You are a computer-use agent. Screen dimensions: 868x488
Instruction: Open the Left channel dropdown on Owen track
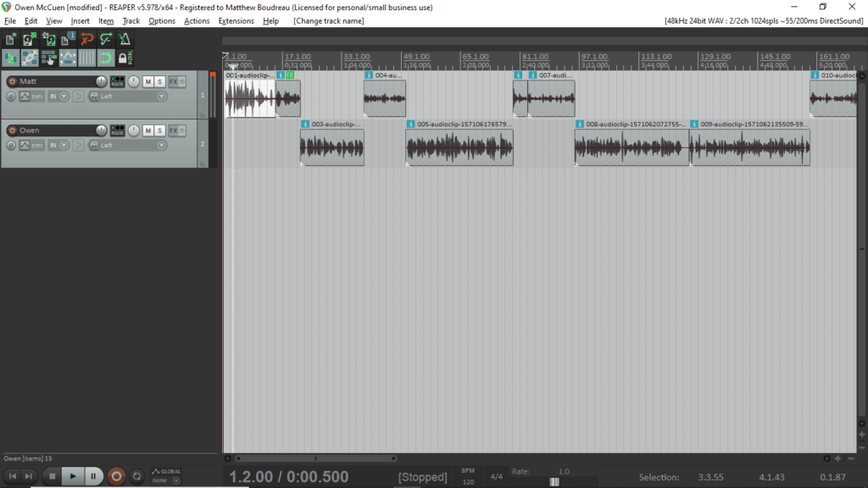click(161, 144)
